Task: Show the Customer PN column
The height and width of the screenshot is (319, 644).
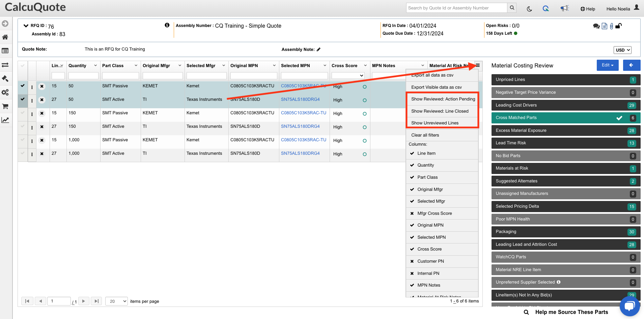Action: coord(442,261)
